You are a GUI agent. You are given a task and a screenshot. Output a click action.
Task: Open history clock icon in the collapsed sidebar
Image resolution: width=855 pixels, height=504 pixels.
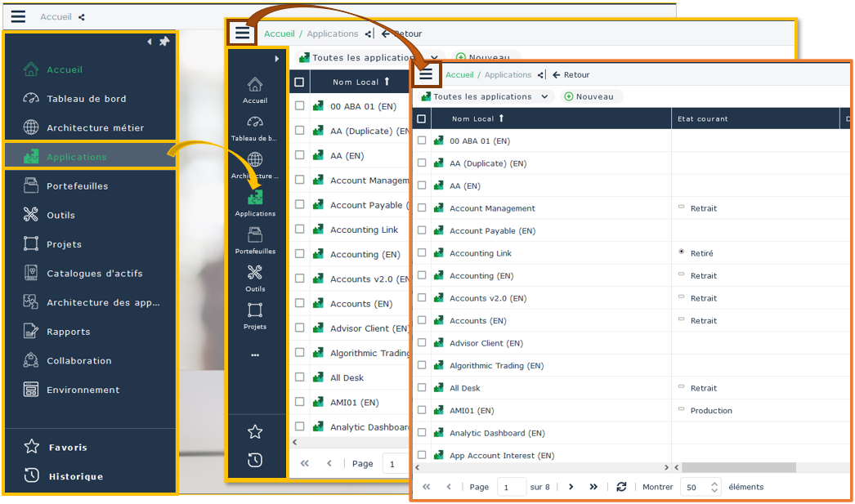255,460
